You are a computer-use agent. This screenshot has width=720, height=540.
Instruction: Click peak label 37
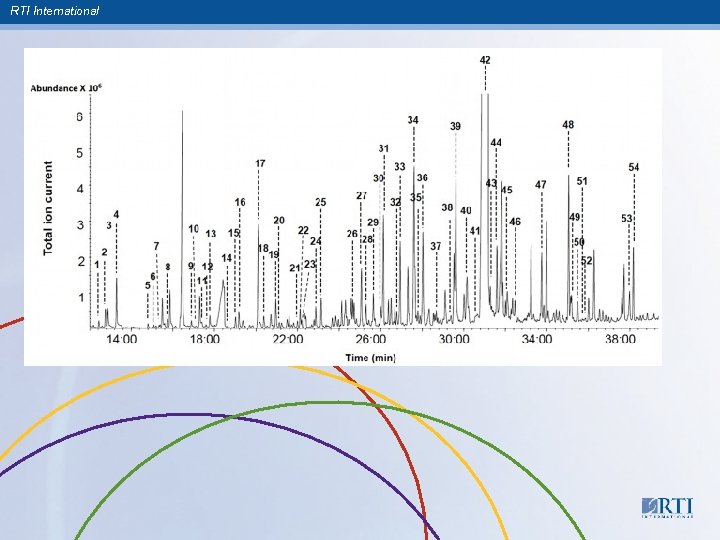tap(436, 247)
